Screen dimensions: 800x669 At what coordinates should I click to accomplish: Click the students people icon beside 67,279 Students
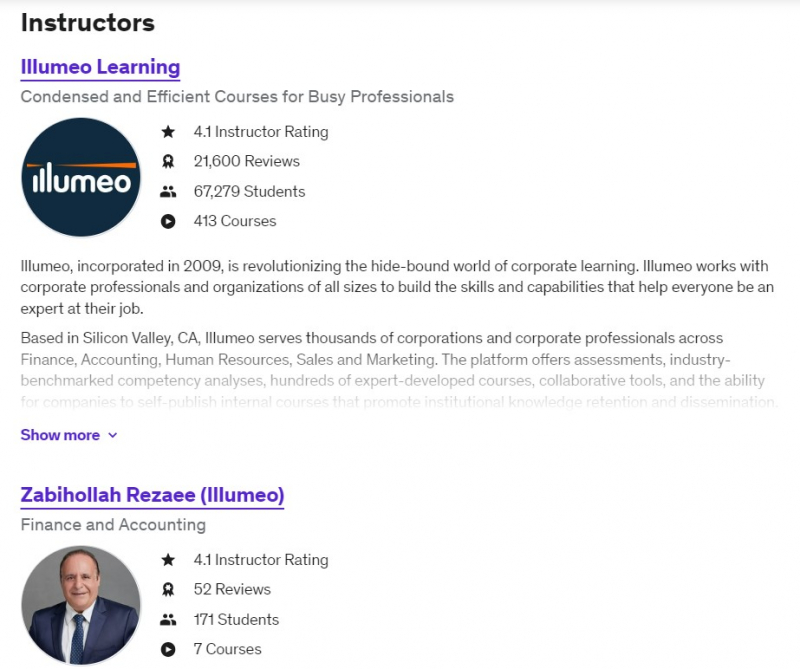click(168, 191)
